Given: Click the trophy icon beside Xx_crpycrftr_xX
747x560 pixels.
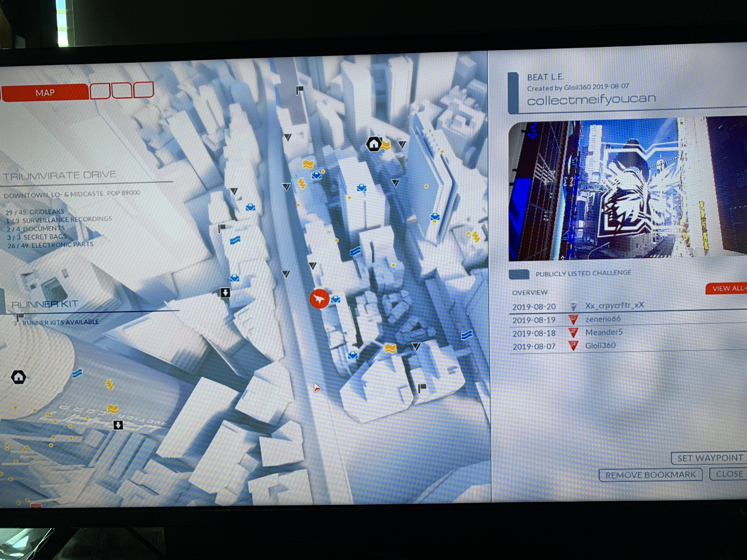Looking at the screenshot, I should point(573,306).
